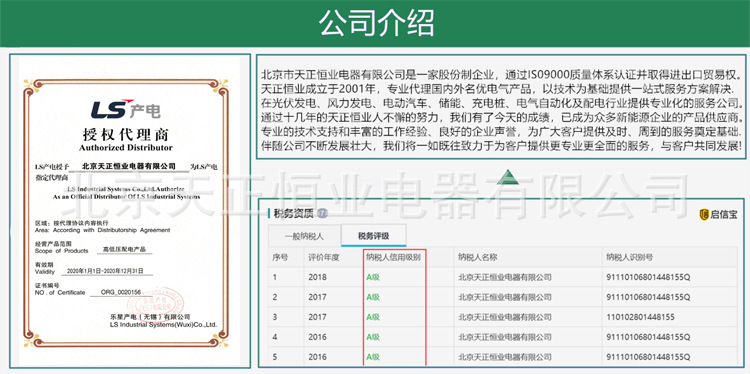Click the LS产电 logo on the certificate
Screen dimensions: 750x374
click(x=126, y=110)
